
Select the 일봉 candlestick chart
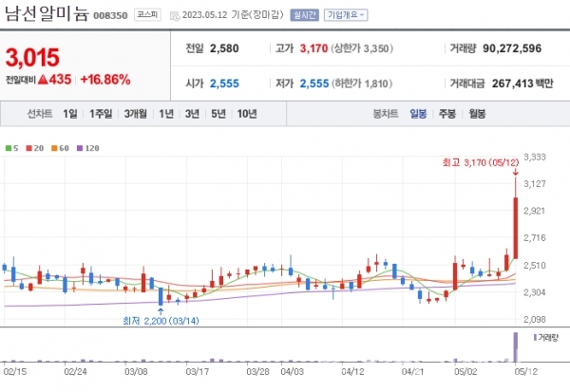418,114
